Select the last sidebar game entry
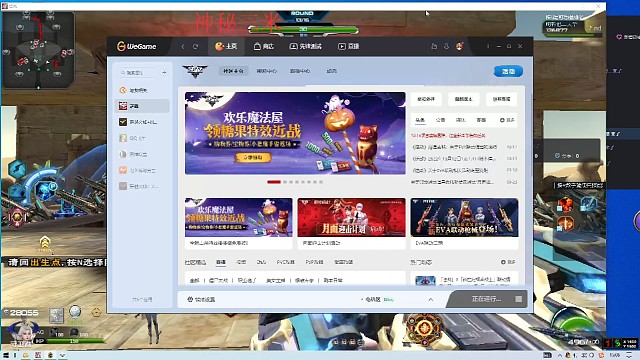 tap(142, 186)
